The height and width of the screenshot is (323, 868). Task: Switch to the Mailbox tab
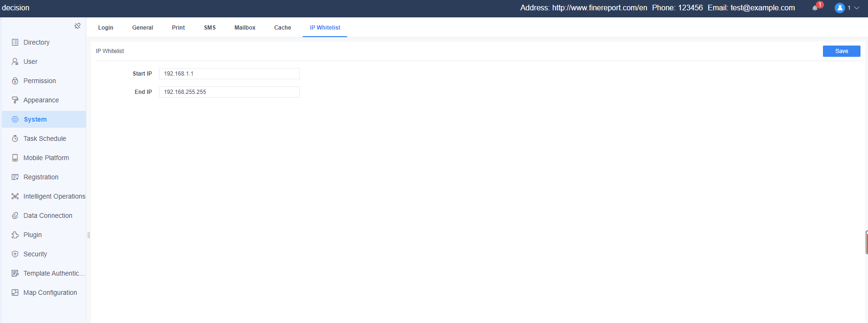coord(245,28)
